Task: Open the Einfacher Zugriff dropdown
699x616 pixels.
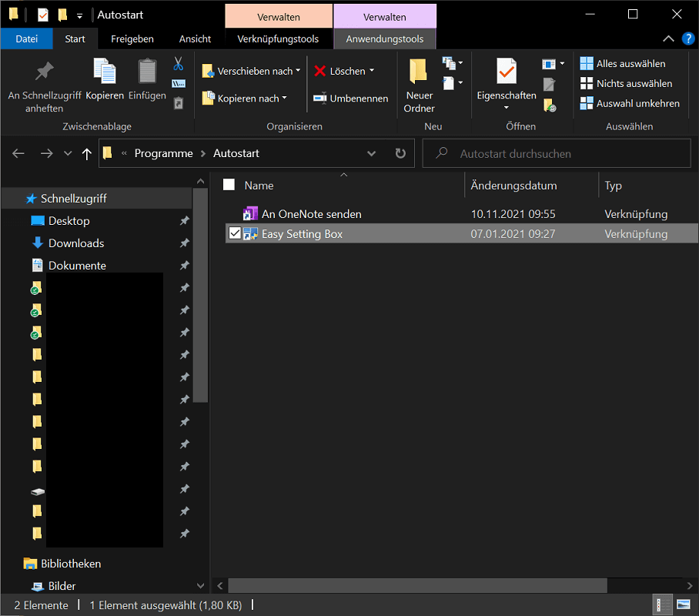Action: (x=453, y=83)
